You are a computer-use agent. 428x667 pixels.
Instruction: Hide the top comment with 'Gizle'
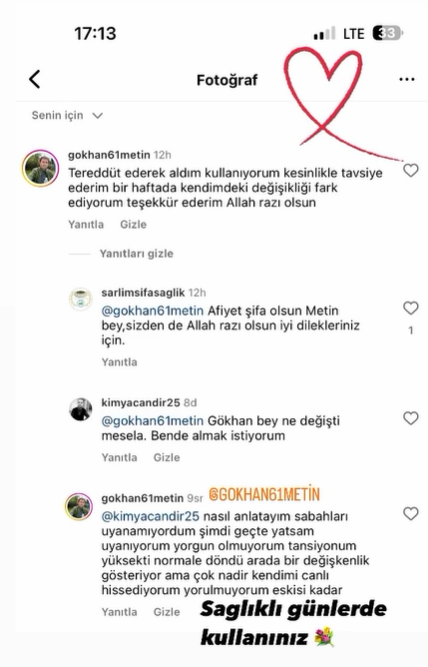tap(133, 224)
